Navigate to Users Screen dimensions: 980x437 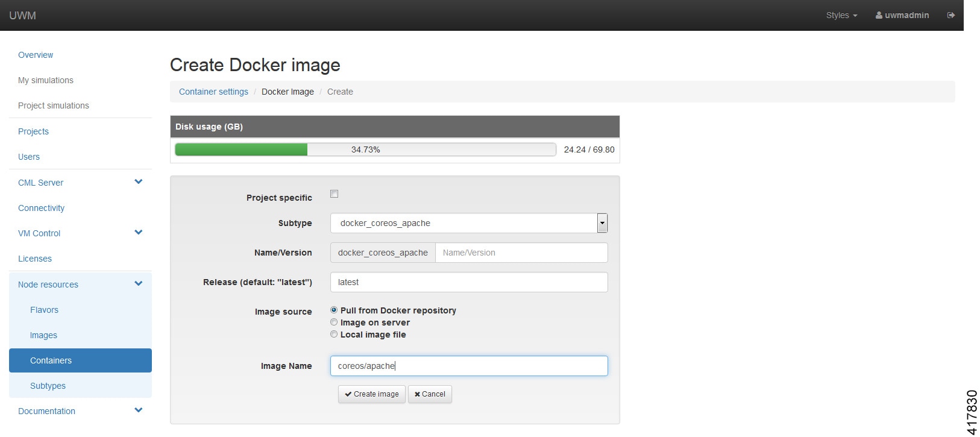(x=29, y=157)
